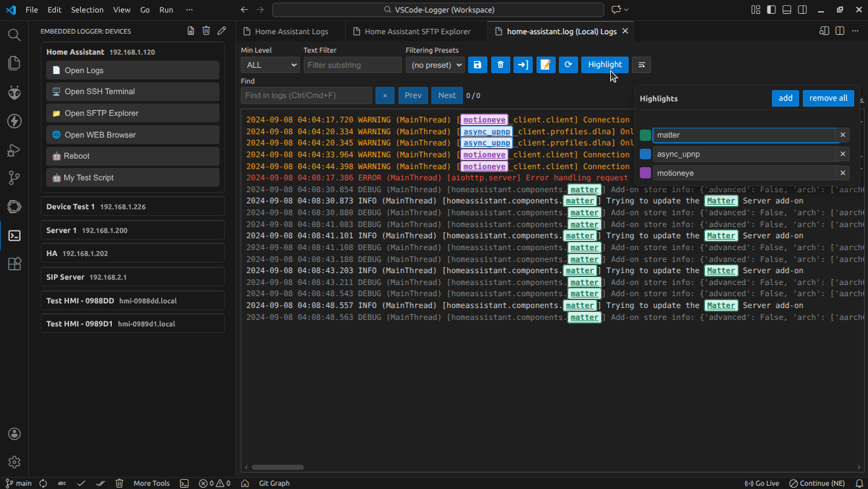
Task: Open the Selection menu
Action: [88, 9]
